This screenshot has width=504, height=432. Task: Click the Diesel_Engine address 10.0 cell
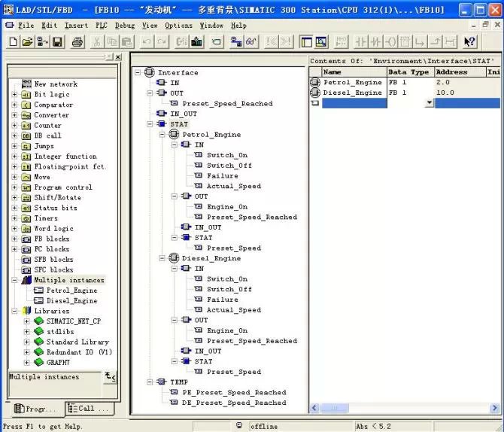(460, 93)
